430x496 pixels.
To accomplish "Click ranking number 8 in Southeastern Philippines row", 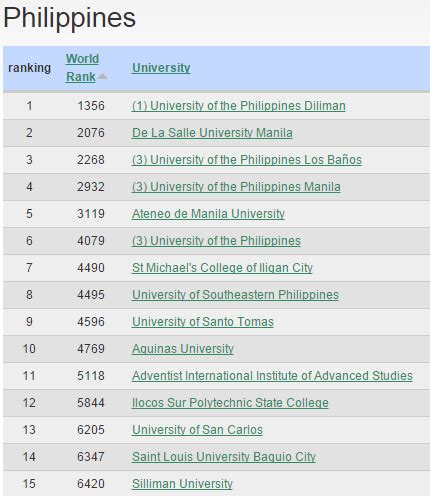I will (x=29, y=295).
